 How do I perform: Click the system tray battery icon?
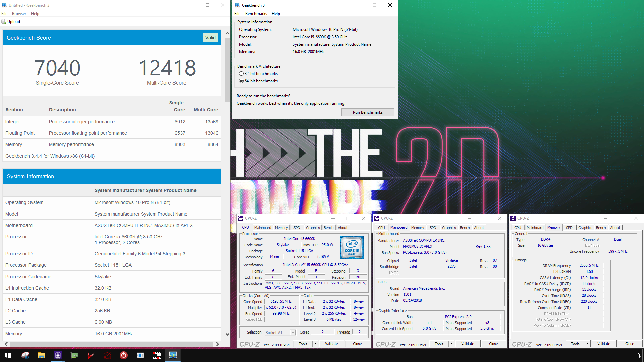[x=638, y=355]
